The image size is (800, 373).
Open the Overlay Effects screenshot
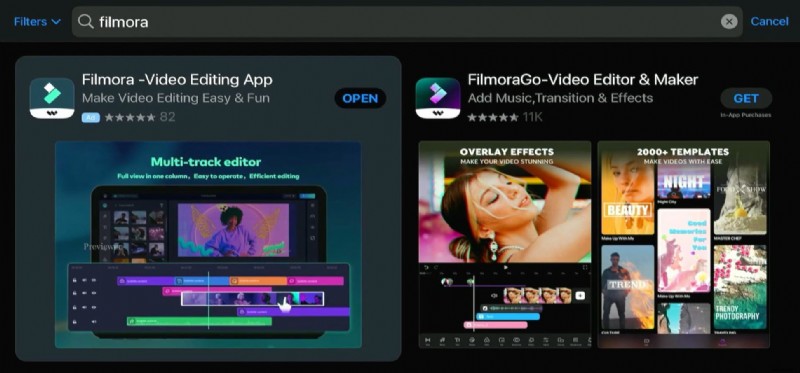(505, 244)
